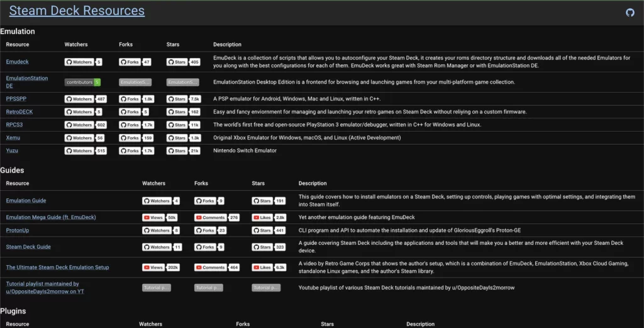Click EmulationStation DE contributors badge
This screenshot has height=328, width=644.
click(82, 82)
